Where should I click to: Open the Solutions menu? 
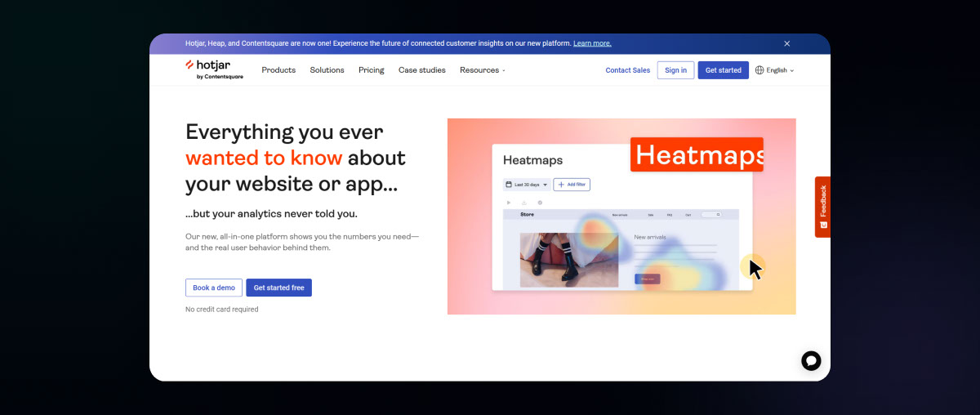point(327,70)
